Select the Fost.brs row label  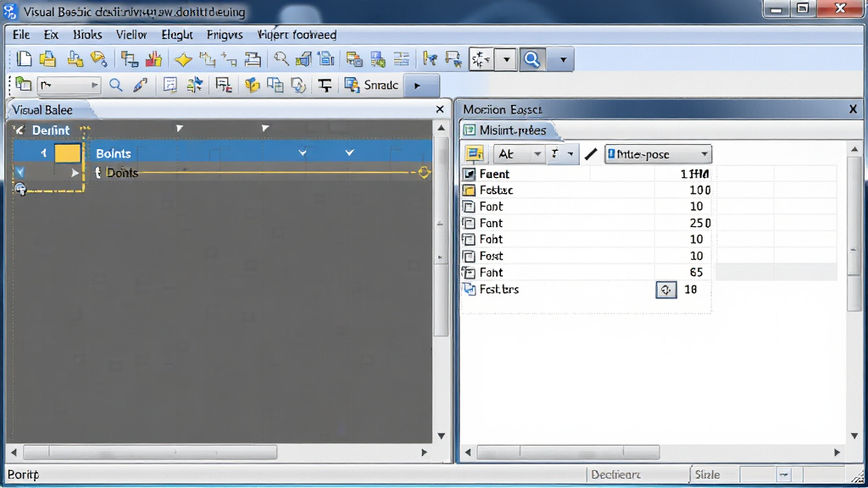coord(498,290)
